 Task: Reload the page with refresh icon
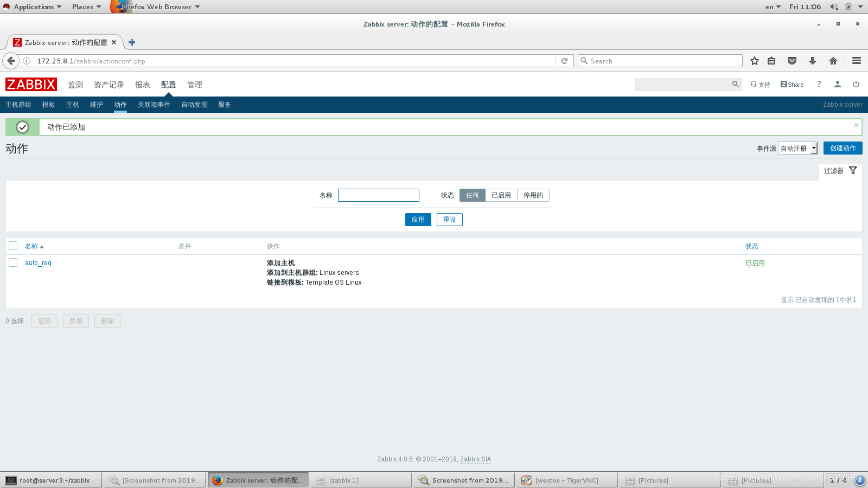pos(564,61)
